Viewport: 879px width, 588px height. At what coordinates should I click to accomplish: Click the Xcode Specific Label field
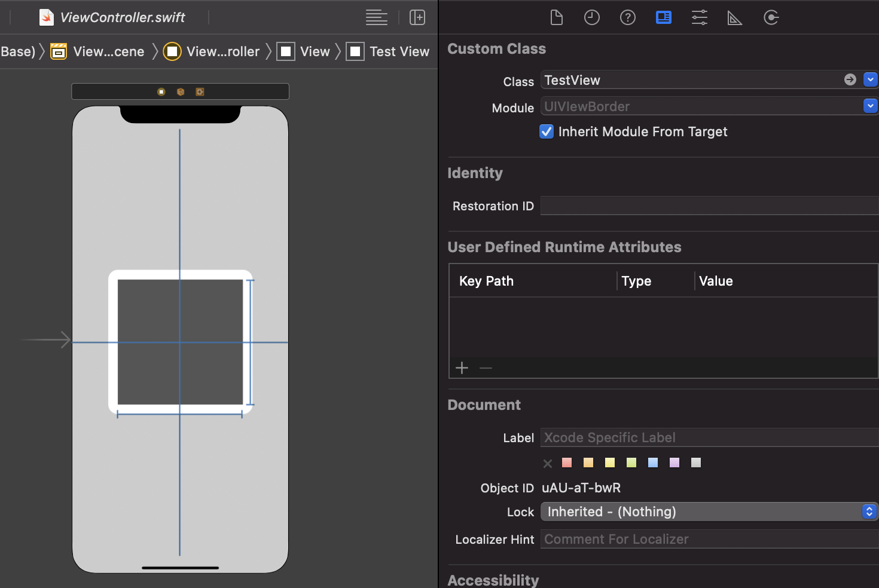709,437
